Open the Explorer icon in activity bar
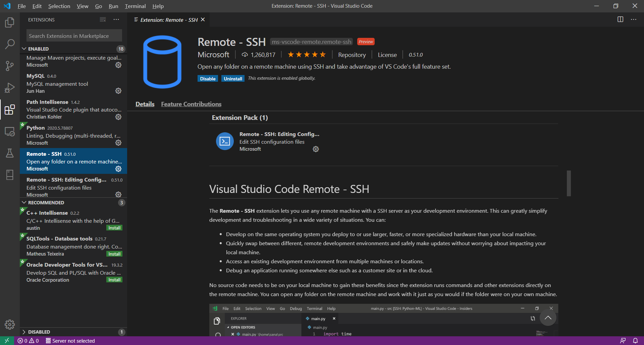644x345 pixels. click(10, 22)
